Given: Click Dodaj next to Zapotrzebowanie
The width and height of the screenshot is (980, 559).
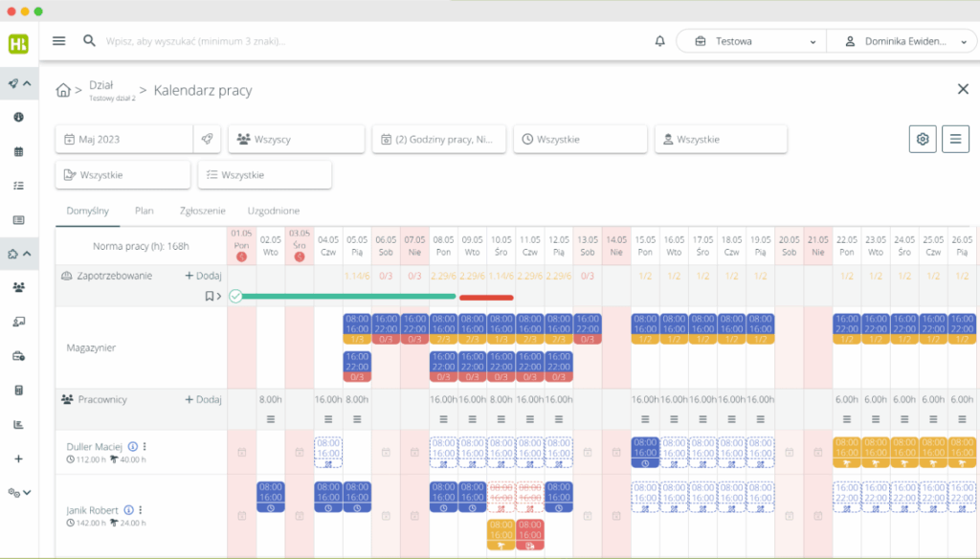Looking at the screenshot, I should coord(203,276).
